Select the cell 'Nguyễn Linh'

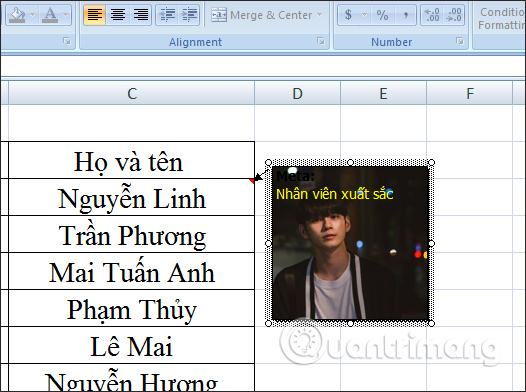(132, 197)
